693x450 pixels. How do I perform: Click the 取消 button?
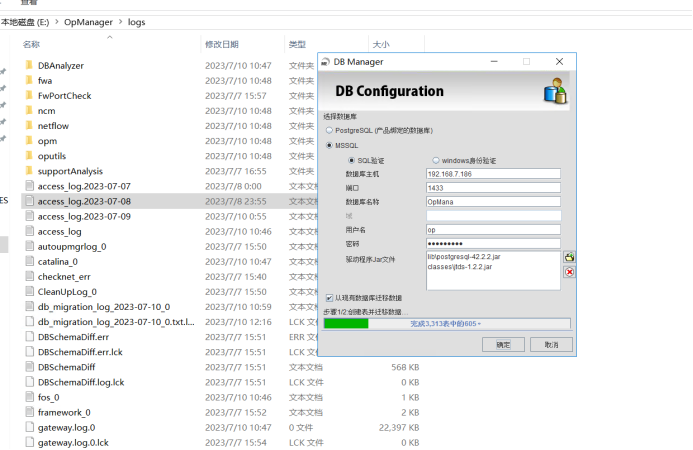(x=551, y=344)
